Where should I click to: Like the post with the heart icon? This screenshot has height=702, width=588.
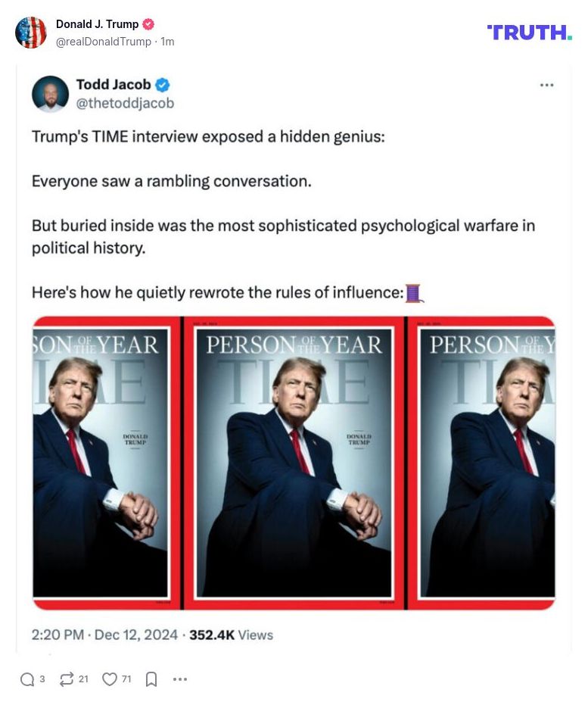pyautogui.click(x=111, y=679)
